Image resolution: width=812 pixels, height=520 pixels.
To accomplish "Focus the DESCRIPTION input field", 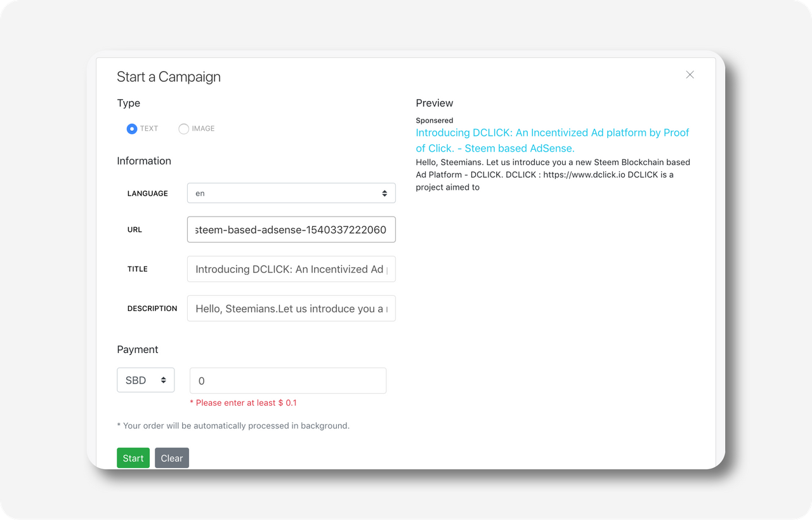I will [291, 309].
